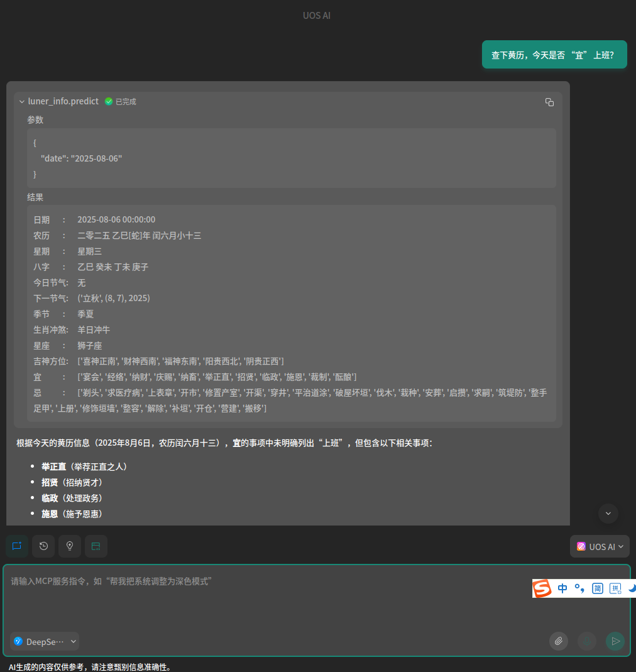636x672 pixels.
Task: Click the lightbulb icon in the toolbar
Action: (x=70, y=546)
